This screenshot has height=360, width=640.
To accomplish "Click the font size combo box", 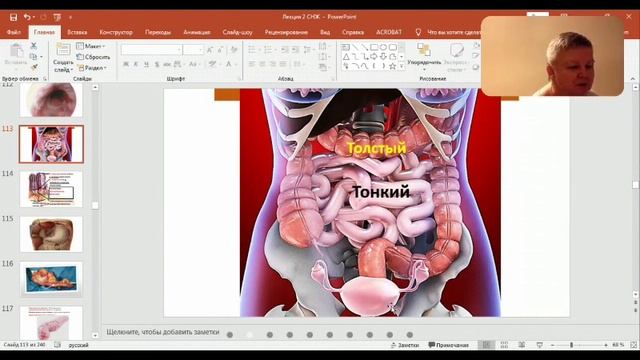I will click(193, 50).
